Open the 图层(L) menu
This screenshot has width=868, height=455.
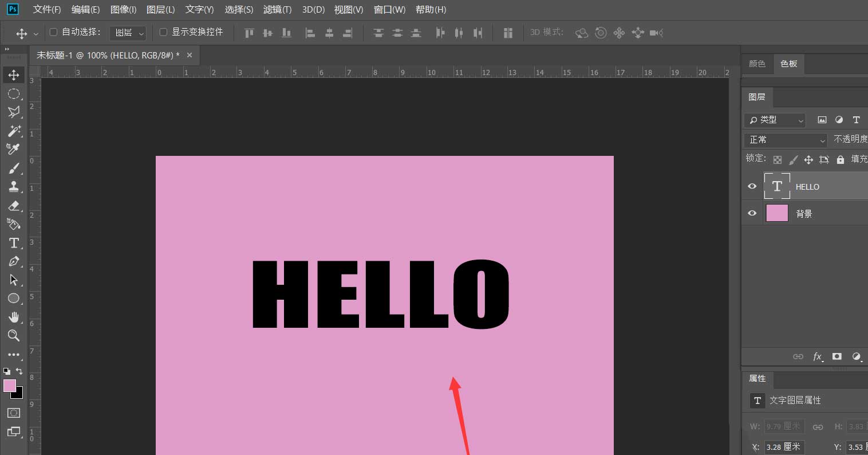(160, 10)
